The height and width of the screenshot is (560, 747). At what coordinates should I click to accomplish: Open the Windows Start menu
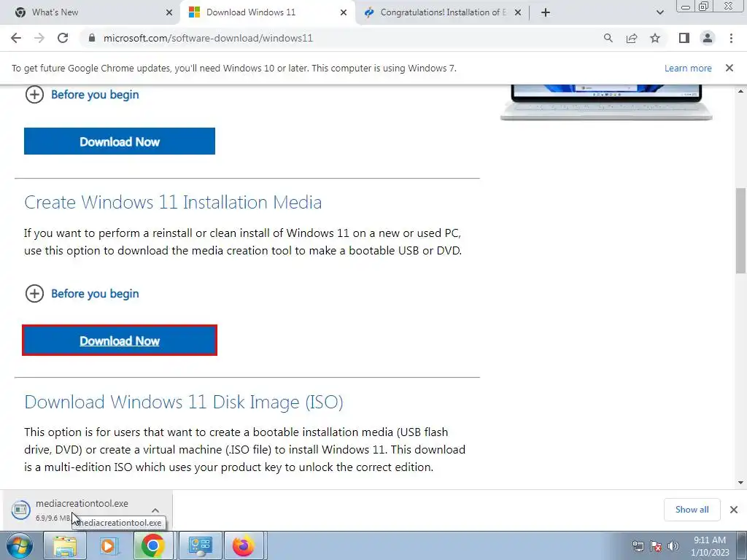click(x=19, y=545)
